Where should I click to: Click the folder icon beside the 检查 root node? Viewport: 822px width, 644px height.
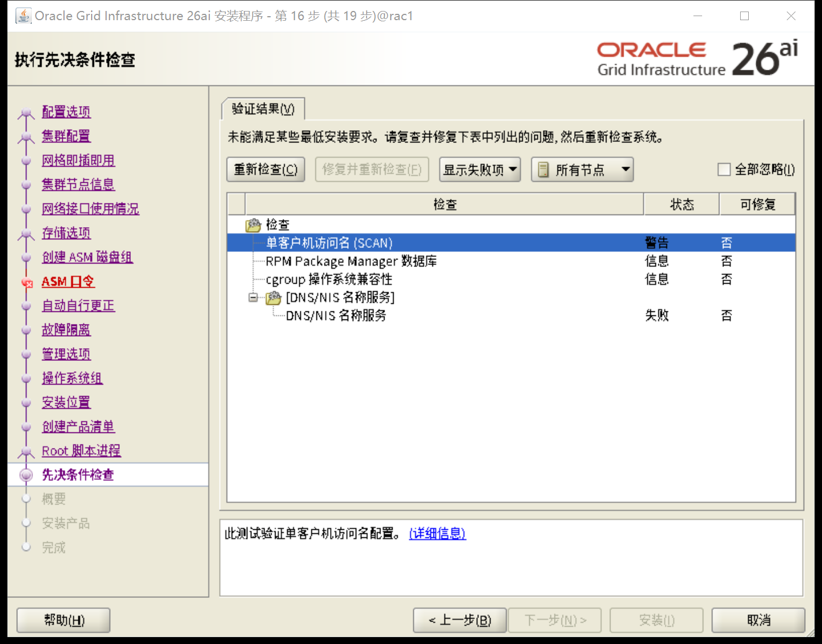(253, 225)
